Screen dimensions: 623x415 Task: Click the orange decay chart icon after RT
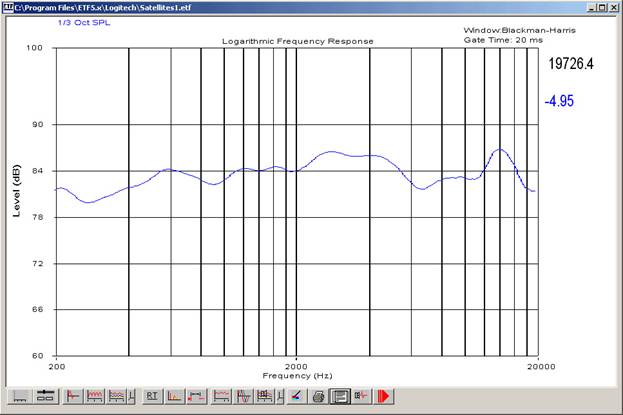click(175, 396)
